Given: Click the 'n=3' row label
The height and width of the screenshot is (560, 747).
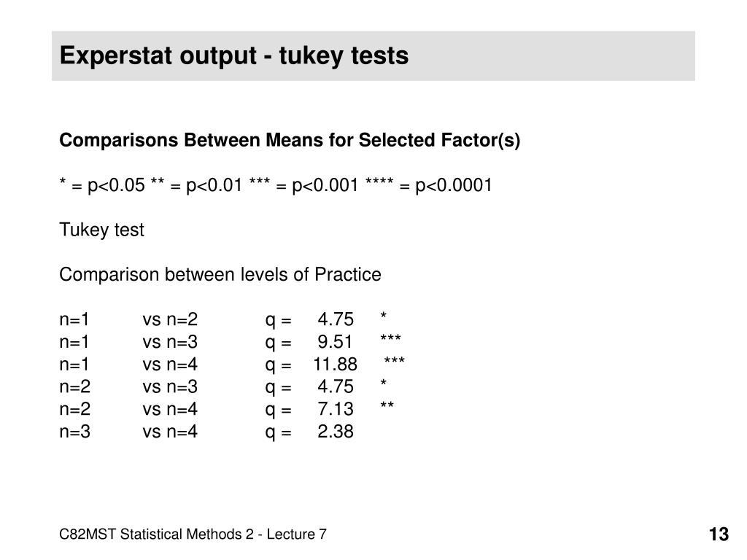Looking at the screenshot, I should [75, 432].
